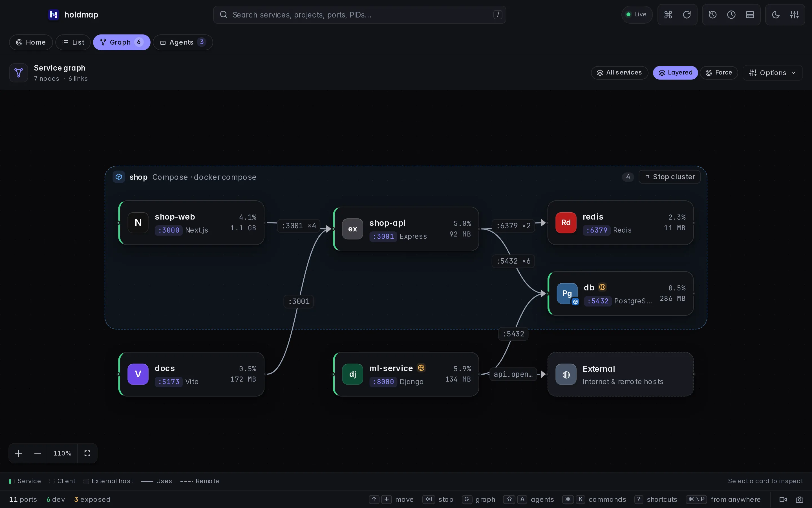The image size is (812, 508).
Task: Focus the search services input field
Action: [359, 14]
